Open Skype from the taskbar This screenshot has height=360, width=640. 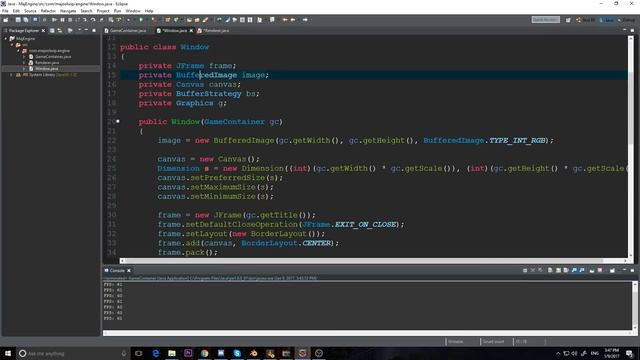pos(237,353)
